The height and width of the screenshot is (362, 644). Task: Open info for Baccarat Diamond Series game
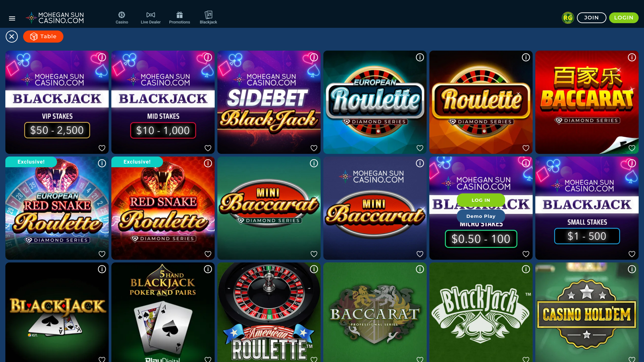(x=632, y=57)
